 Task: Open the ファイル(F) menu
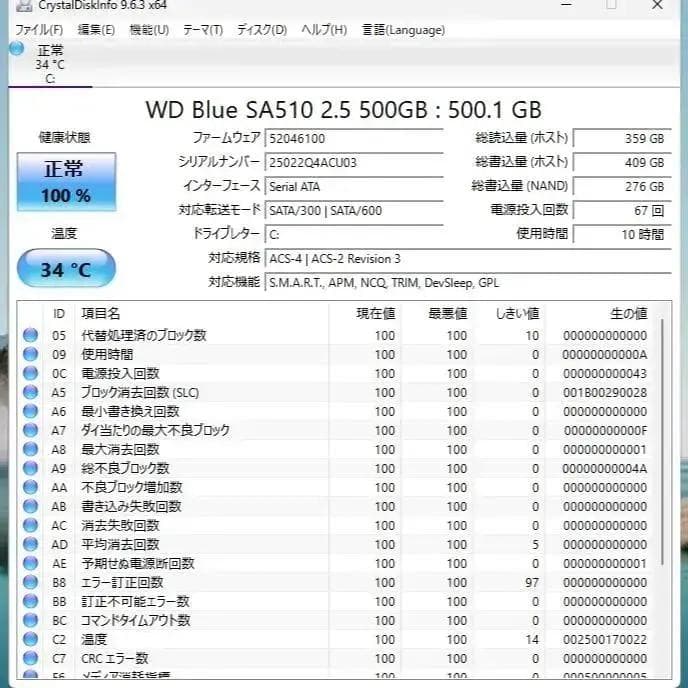pyautogui.click(x=39, y=30)
